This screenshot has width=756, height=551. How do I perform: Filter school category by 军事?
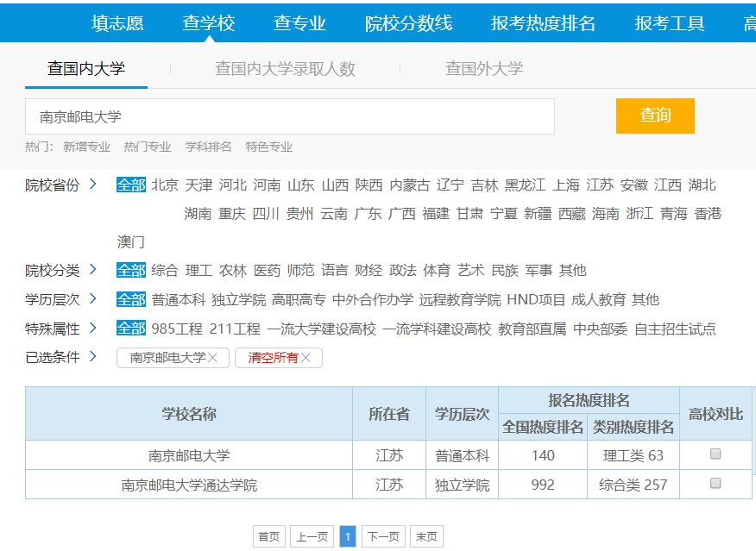539,270
